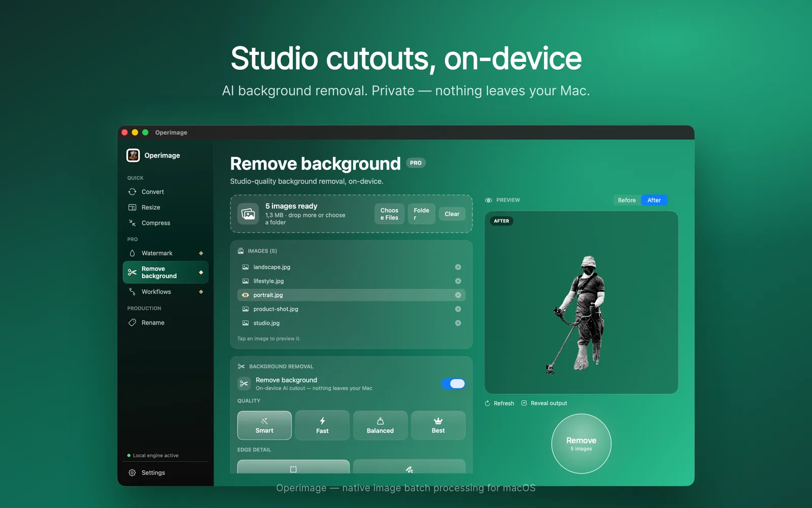Viewport: 812px width, 508px height.
Task: Remove portrait.jpg from the list
Action: (x=458, y=295)
